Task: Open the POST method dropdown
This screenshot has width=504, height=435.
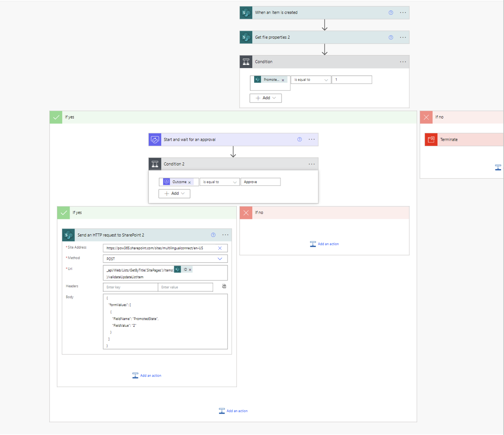Action: click(219, 259)
